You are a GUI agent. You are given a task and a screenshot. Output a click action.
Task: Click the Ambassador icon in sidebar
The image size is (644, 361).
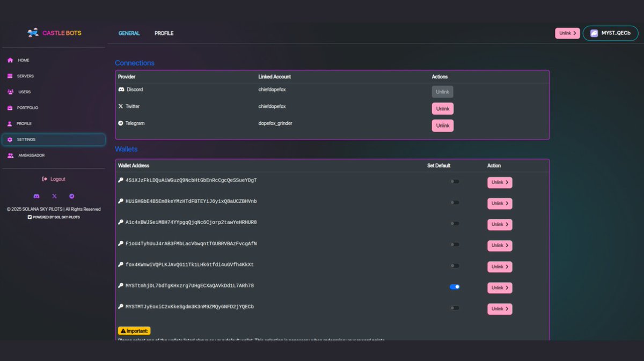pos(11,156)
